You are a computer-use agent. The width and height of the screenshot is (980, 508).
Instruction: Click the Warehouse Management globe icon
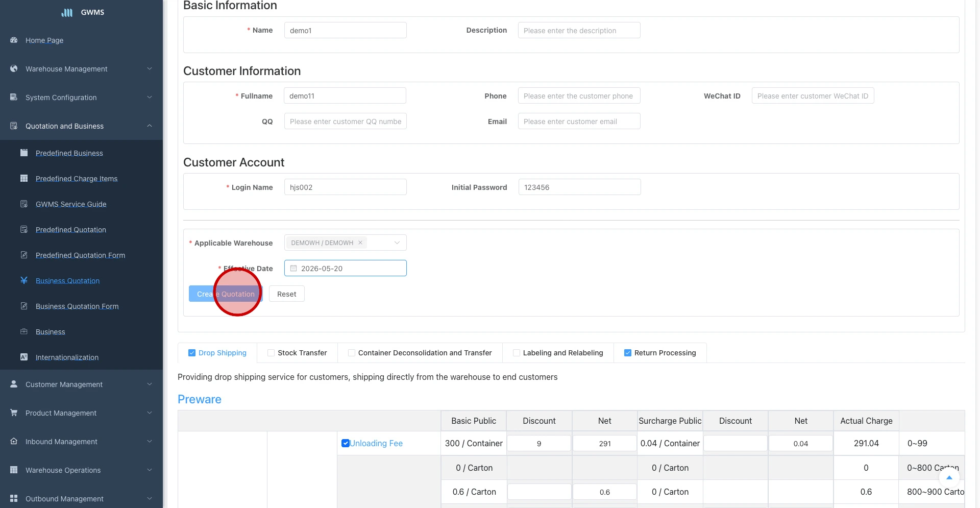pos(14,68)
